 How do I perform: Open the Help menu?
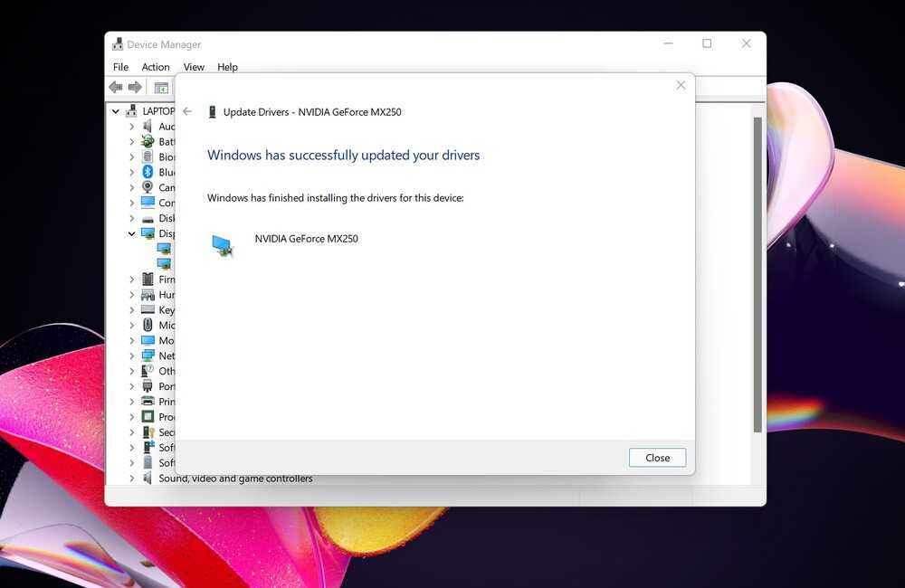pos(227,67)
